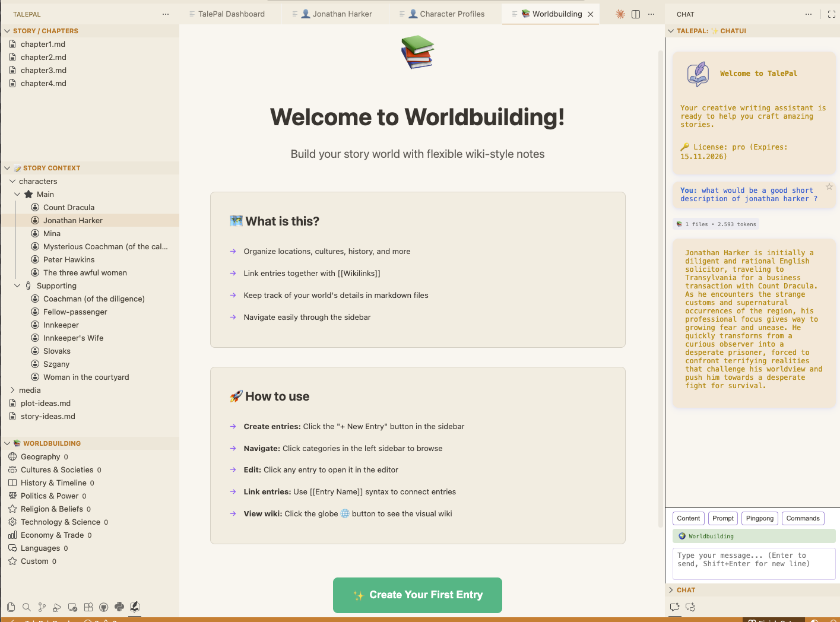The height and width of the screenshot is (622, 840).
Task: Select the Pingpong mode button
Action: (x=759, y=518)
